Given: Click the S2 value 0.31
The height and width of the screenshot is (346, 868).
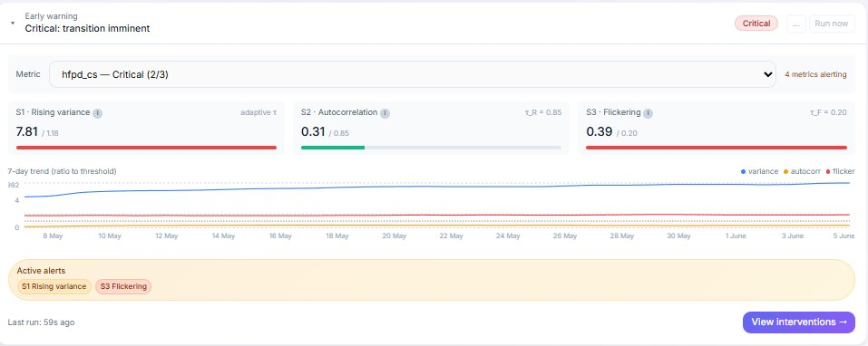Looking at the screenshot, I should tap(313, 131).
